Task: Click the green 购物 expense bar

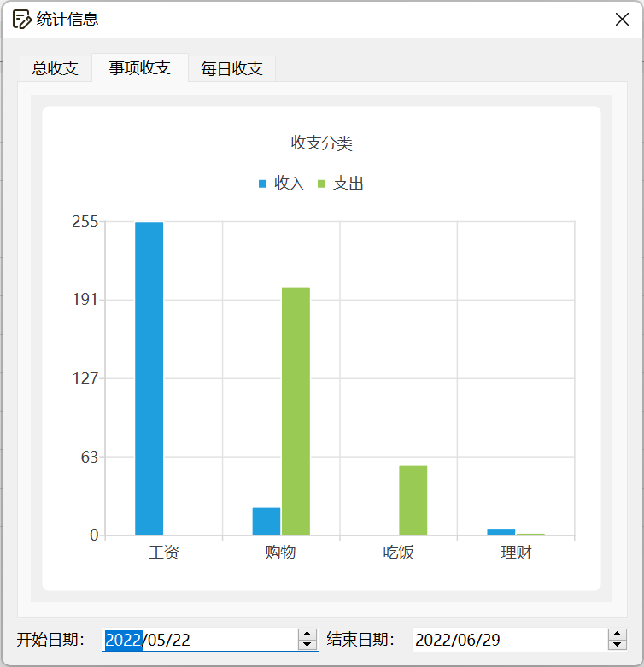Action: pyautogui.click(x=296, y=411)
